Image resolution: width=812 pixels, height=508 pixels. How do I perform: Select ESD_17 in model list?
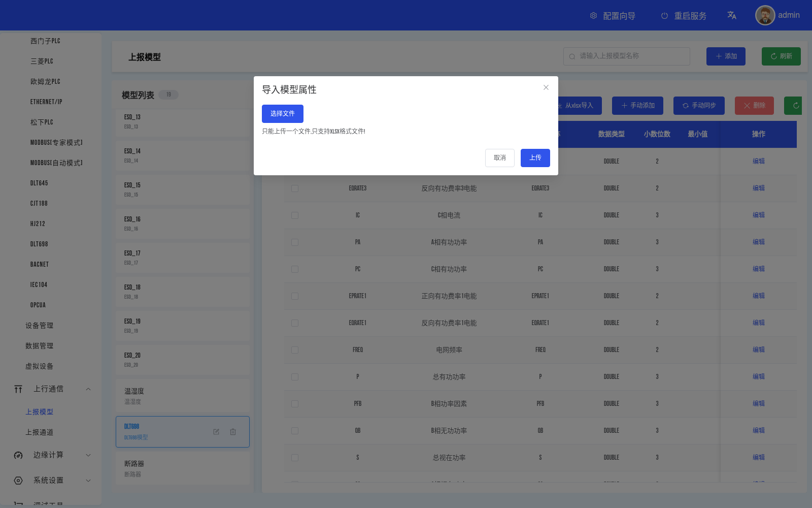tap(183, 258)
